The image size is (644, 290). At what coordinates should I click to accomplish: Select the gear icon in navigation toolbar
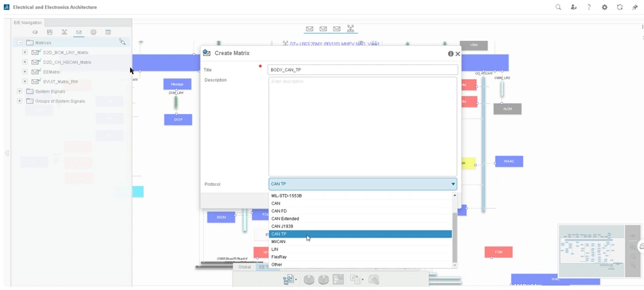click(x=93, y=32)
